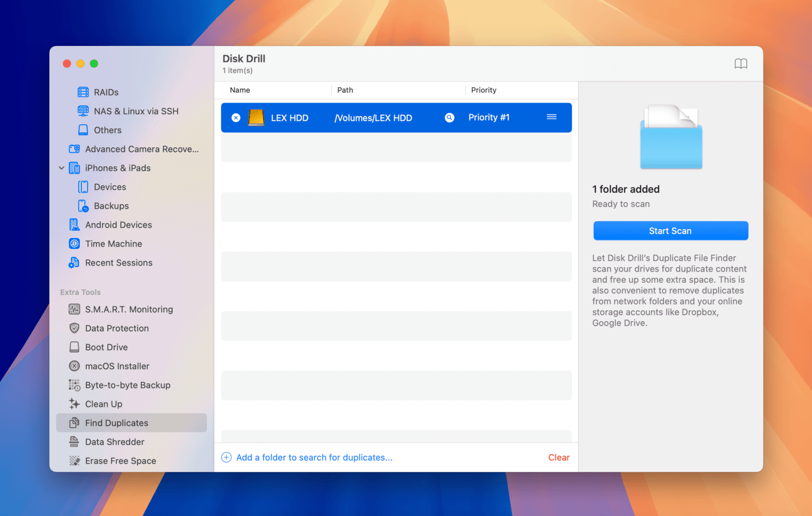Screen dimensions: 812x516
Task: Select Data Protection tool
Action: (x=117, y=329)
